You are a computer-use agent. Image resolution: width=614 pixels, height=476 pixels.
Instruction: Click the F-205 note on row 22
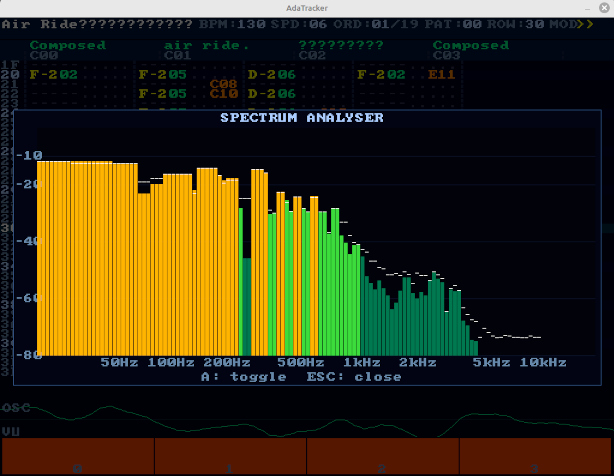[163, 94]
